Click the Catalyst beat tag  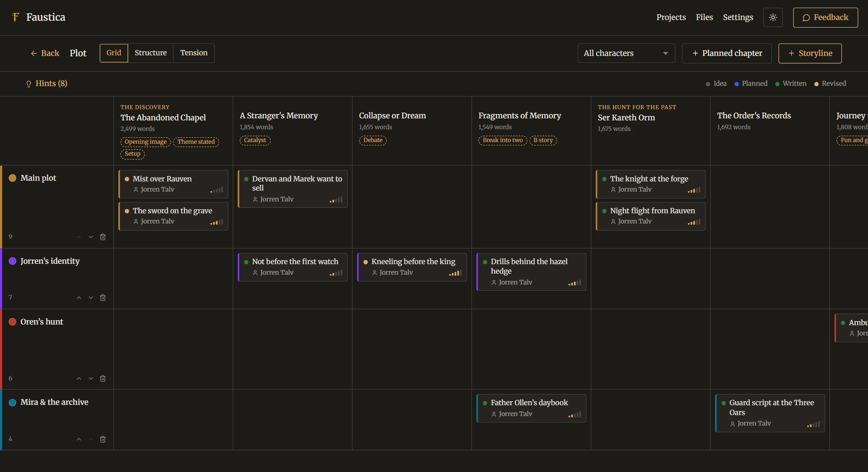(x=255, y=140)
